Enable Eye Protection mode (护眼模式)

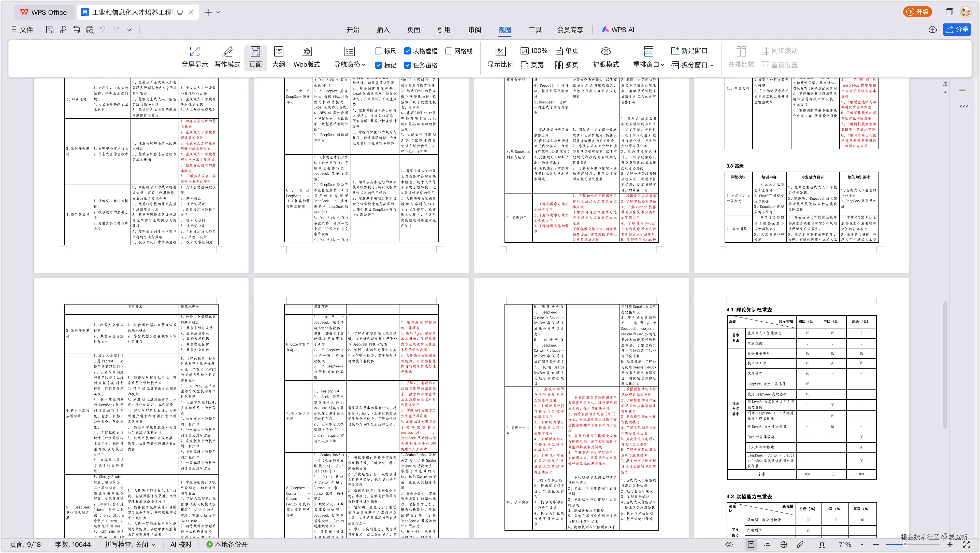[606, 57]
